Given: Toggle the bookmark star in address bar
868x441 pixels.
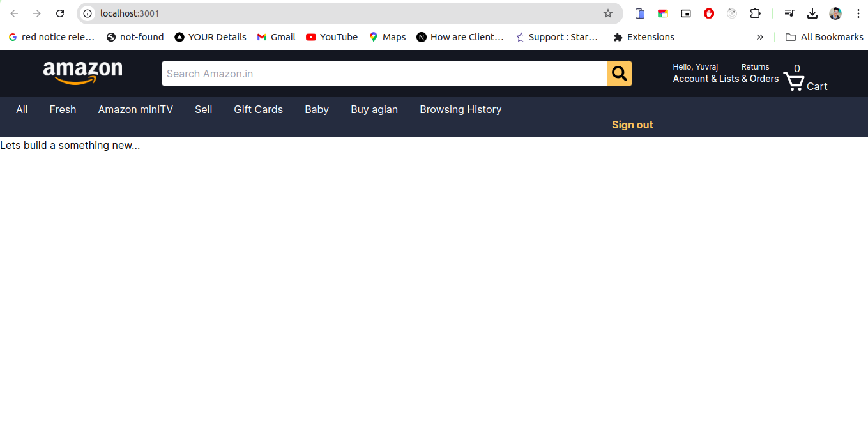Looking at the screenshot, I should (607, 13).
